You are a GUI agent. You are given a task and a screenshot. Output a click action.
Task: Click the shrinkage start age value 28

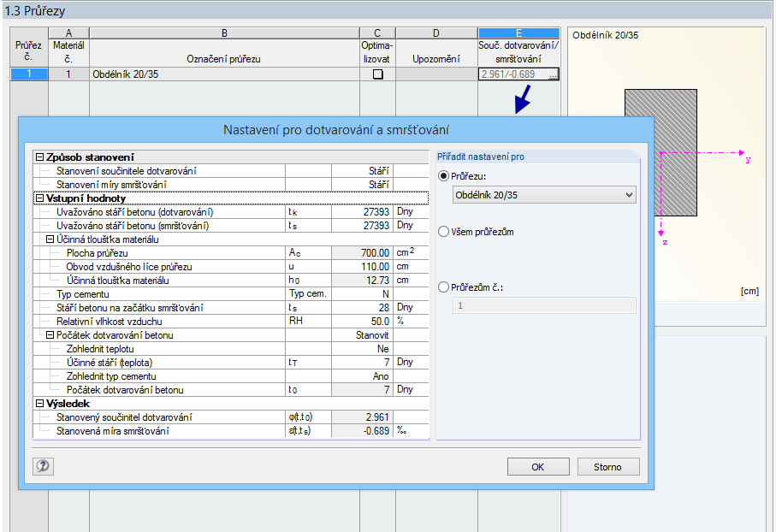point(362,308)
